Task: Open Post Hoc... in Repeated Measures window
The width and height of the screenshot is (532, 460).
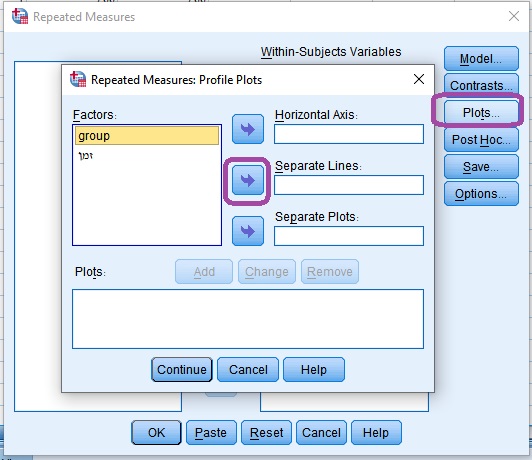Action: (481, 139)
